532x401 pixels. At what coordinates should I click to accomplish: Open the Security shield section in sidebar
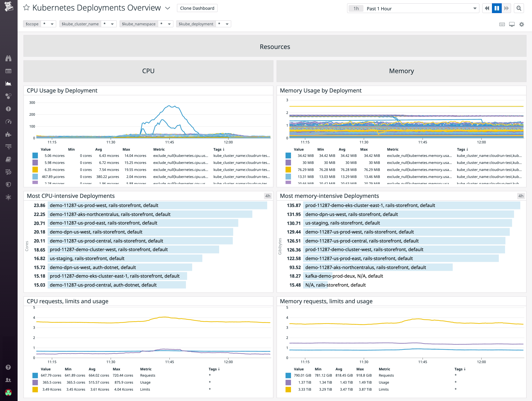[x=8, y=185]
